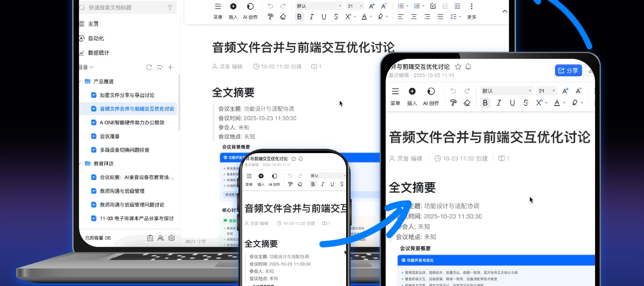The width and height of the screenshot is (644, 286).
Task: Click the members icon at the sidebar bottom
Action: (161, 238)
